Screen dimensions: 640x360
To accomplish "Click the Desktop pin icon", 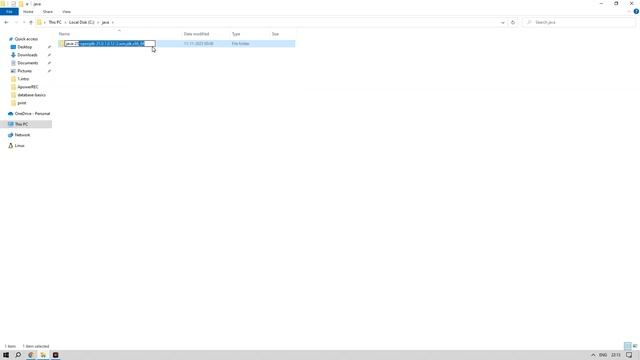I will pyautogui.click(x=49, y=47).
